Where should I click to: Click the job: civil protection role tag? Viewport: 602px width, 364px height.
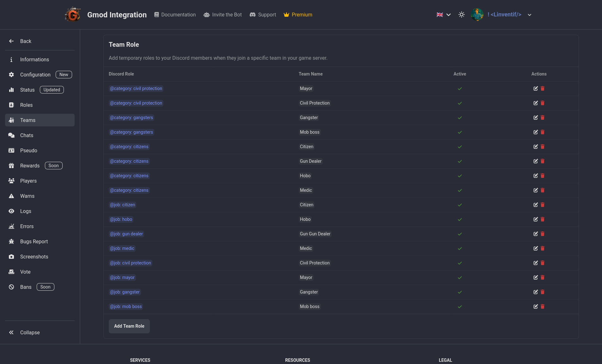tap(130, 263)
